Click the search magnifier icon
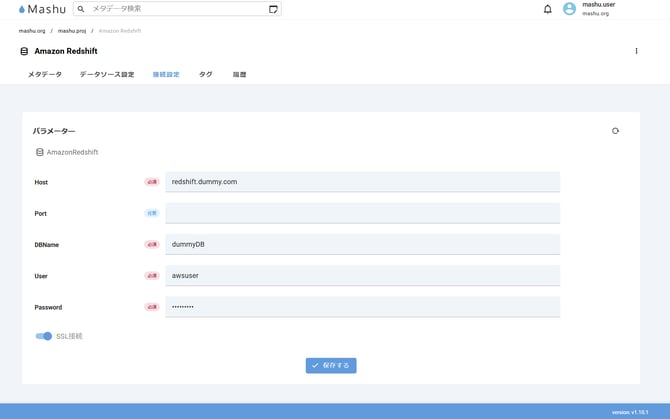The height and width of the screenshot is (419, 670). coord(81,9)
